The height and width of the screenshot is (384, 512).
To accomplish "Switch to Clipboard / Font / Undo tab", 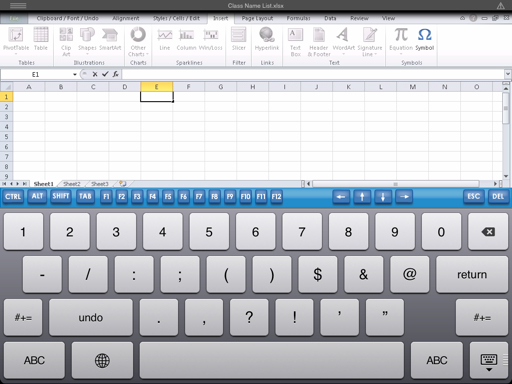I will [67, 18].
